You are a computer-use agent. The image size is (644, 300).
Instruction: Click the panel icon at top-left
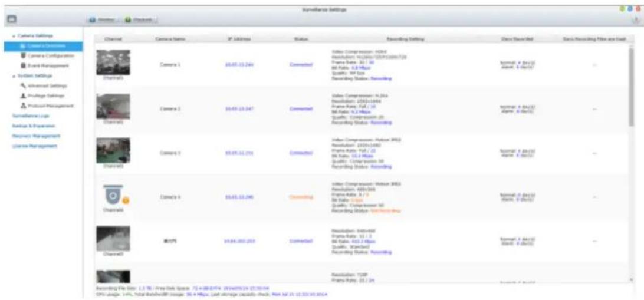click(11, 19)
